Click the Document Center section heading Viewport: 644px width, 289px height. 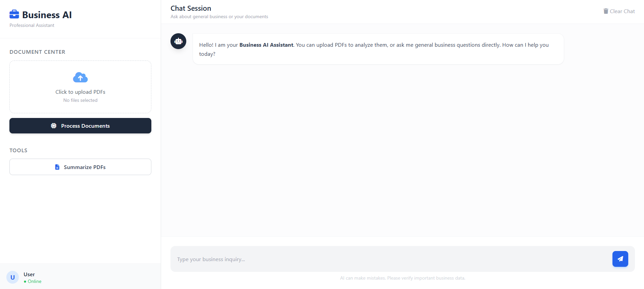click(38, 52)
